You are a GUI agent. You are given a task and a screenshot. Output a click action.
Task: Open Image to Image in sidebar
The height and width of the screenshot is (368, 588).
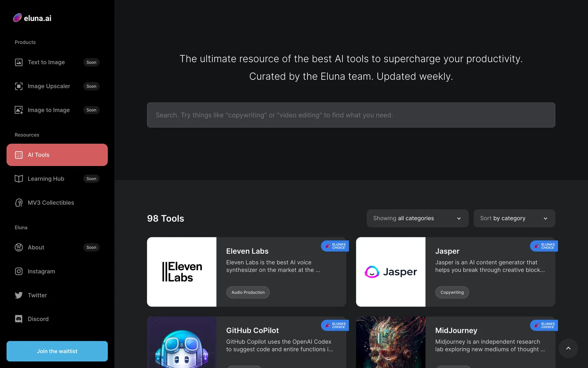57,110
